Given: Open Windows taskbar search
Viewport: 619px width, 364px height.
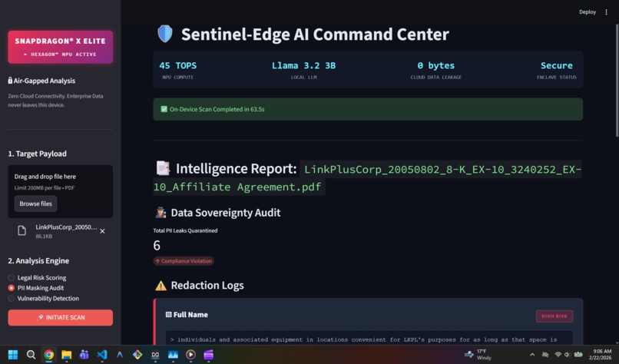Looking at the screenshot, I should (x=31, y=355).
